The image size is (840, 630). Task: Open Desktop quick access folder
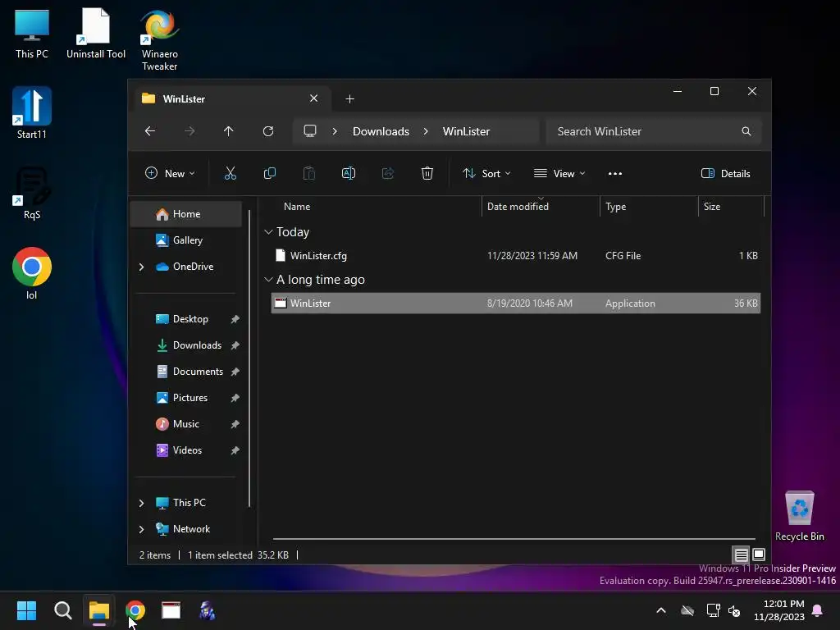point(186,319)
